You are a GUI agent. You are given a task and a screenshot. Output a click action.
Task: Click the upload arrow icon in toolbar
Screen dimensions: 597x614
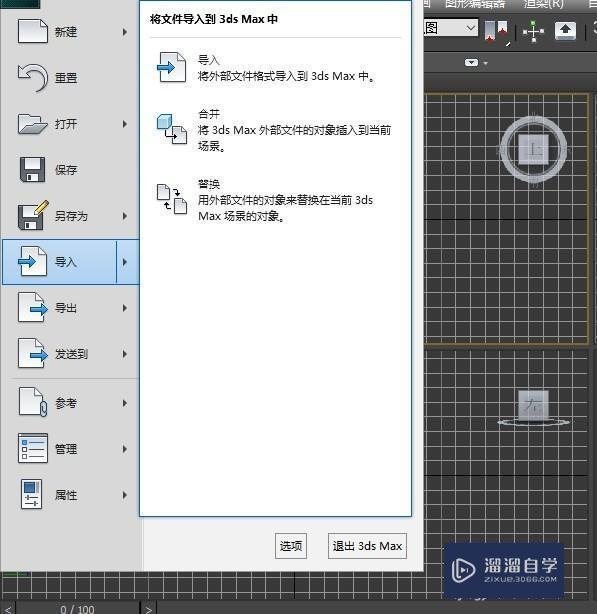click(x=565, y=31)
